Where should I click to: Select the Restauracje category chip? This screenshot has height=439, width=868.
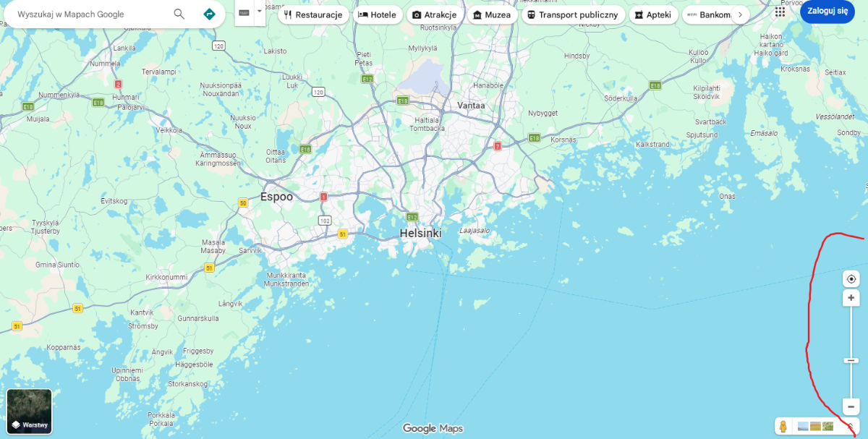coord(313,14)
